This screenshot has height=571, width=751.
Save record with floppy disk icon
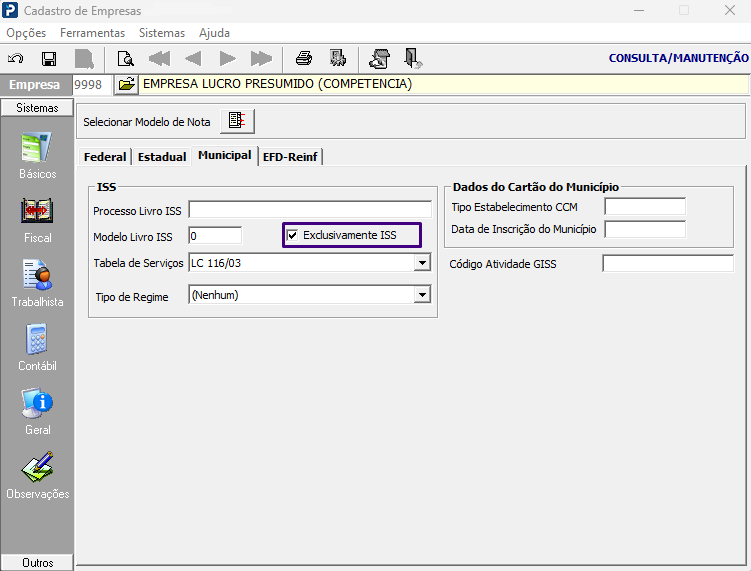pos(49,58)
